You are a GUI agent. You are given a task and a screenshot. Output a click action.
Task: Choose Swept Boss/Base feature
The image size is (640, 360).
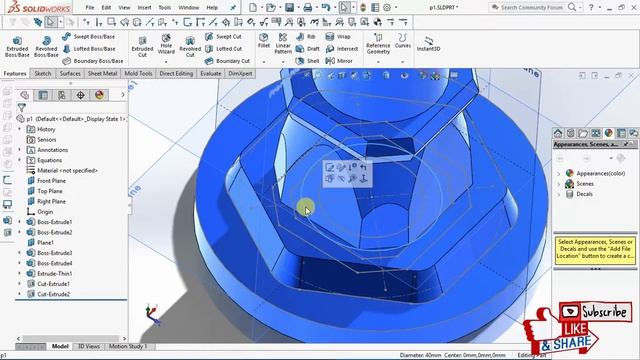coord(89,36)
